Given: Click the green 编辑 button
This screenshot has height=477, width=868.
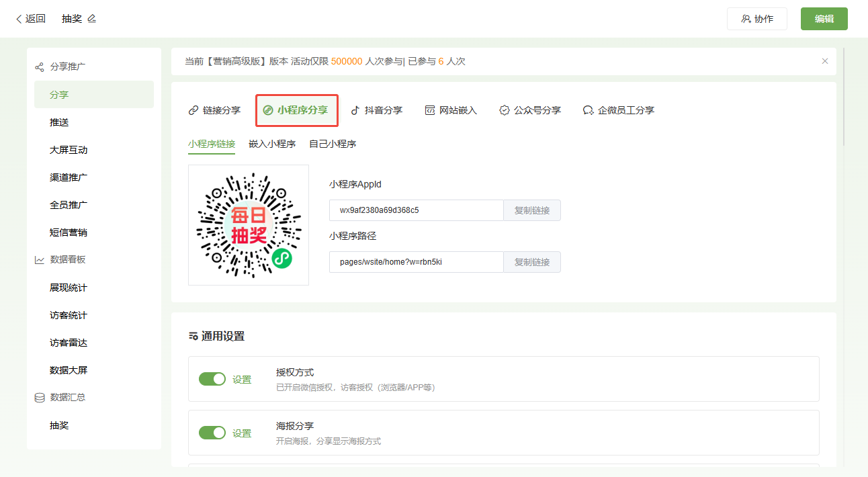Looking at the screenshot, I should (x=824, y=19).
